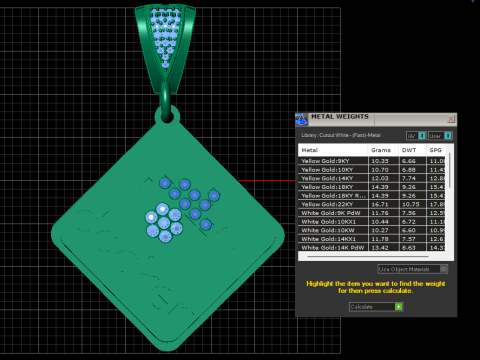Viewport: 480px width, 360px height.
Task: Click the Metal column header
Action: (333, 150)
